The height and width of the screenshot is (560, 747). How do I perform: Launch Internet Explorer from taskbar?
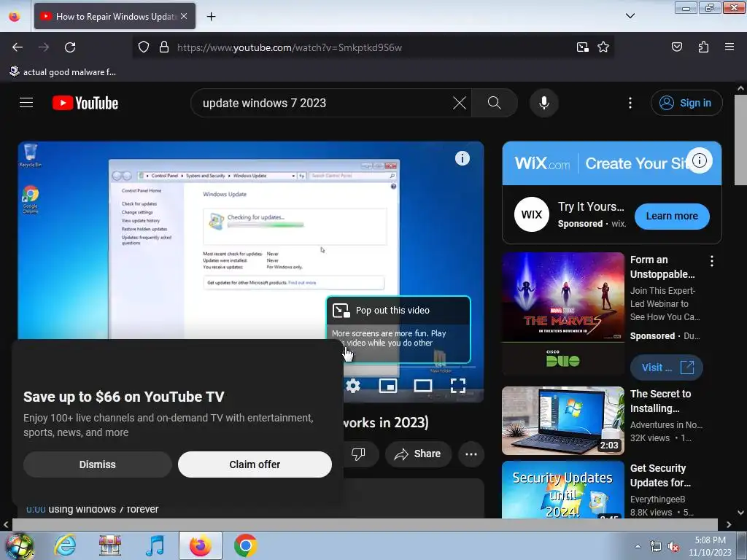[x=65, y=545]
